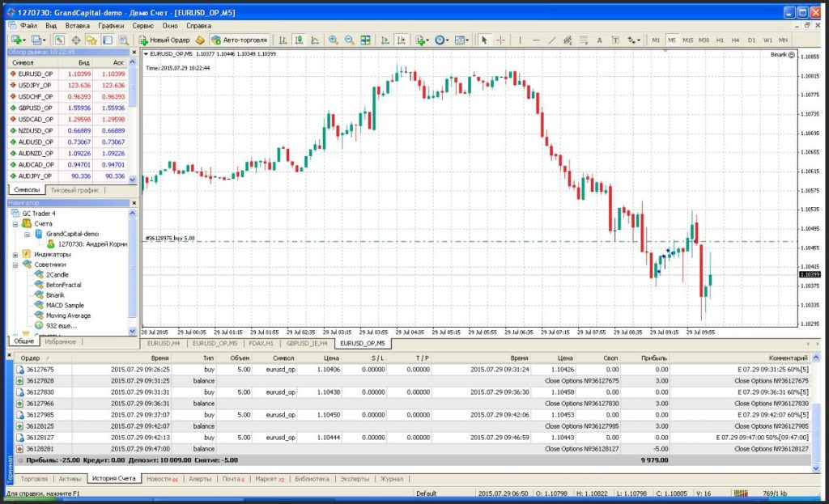Select the MACD Sample advisor
Screen dimensions: 829x504
pos(65,305)
